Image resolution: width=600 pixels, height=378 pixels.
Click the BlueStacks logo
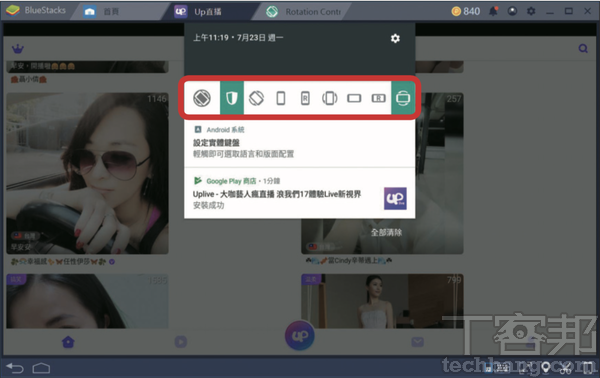click(13, 11)
